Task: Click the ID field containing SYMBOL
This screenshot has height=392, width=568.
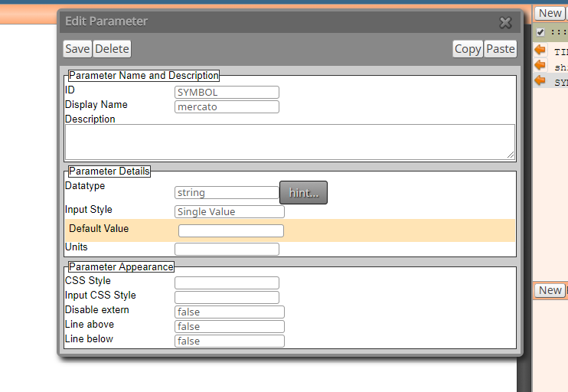Action: click(227, 93)
